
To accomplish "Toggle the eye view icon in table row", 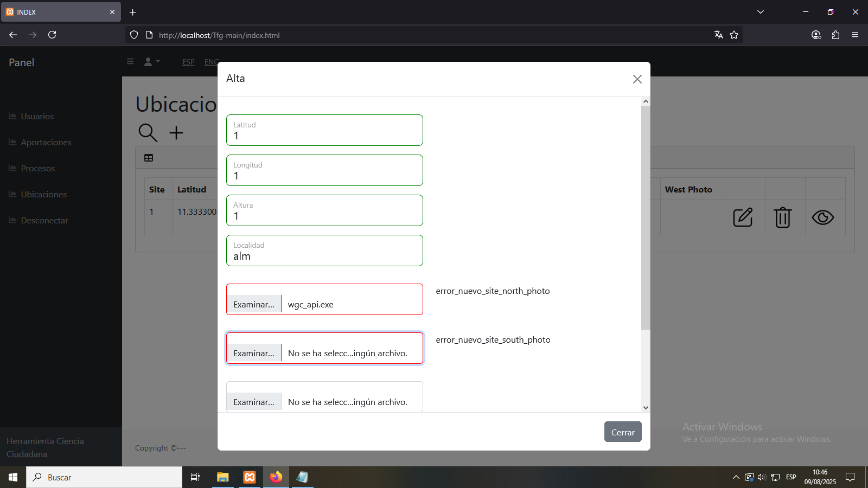I will coord(822,217).
